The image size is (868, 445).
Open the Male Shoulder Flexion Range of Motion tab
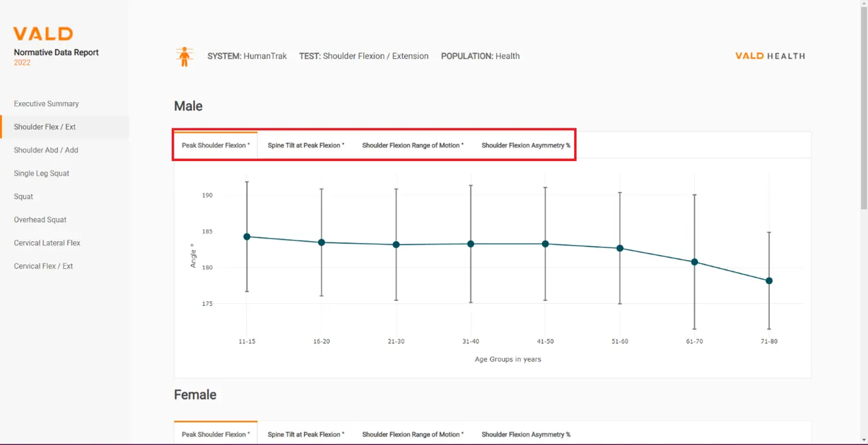[412, 145]
